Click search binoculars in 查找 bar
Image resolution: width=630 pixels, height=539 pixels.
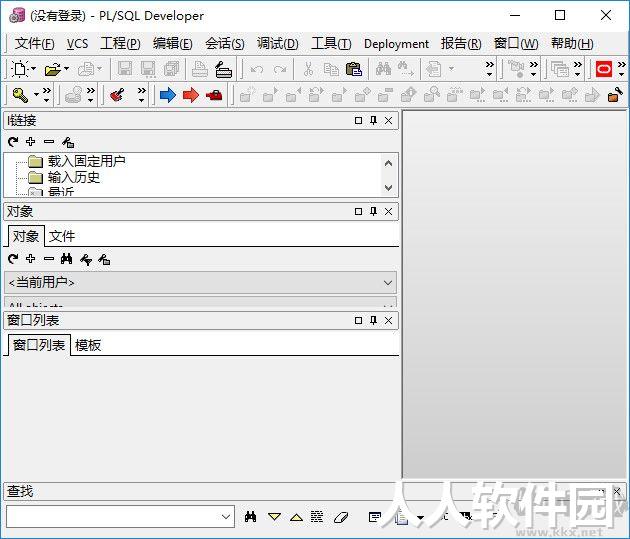click(x=250, y=517)
